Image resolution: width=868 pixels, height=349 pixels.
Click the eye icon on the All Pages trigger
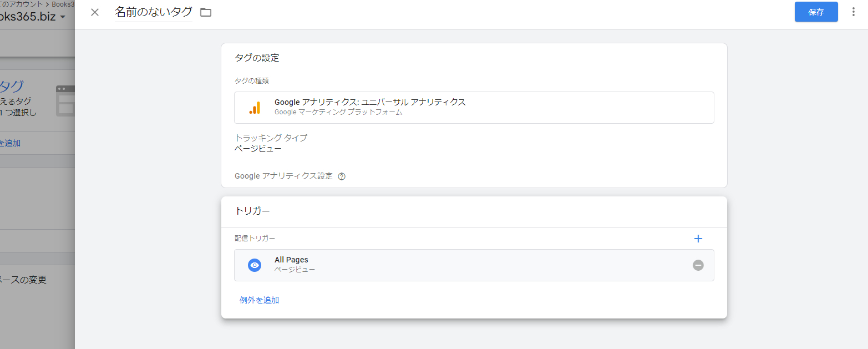[255, 265]
